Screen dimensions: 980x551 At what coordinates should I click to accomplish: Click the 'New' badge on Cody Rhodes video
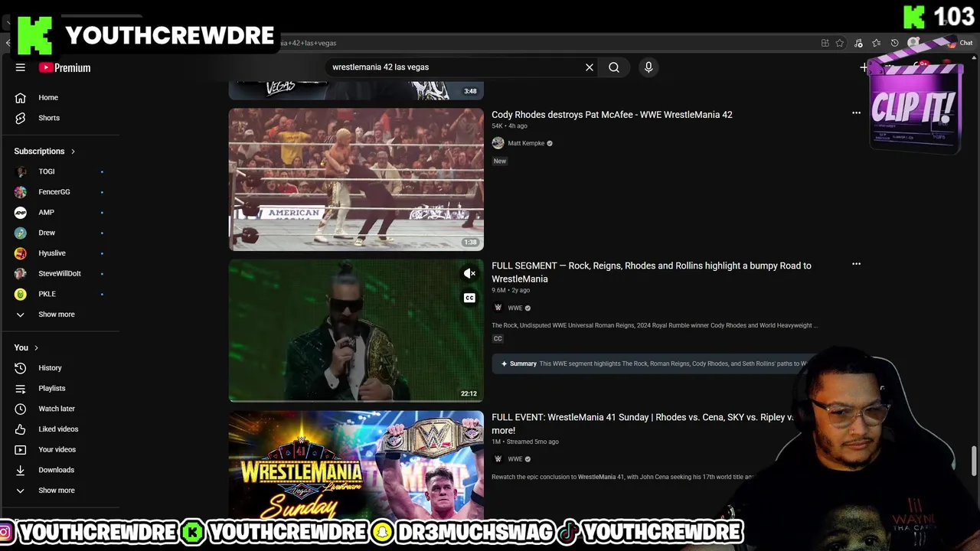(500, 161)
